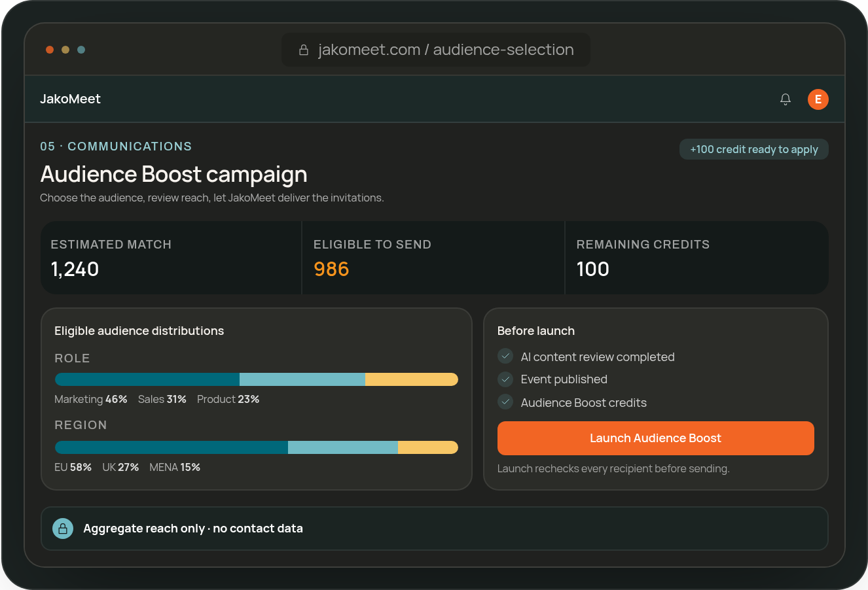Screen dimensions: 868x590
Task: Click the Audience Boost campaign heading
Action: coord(173,175)
